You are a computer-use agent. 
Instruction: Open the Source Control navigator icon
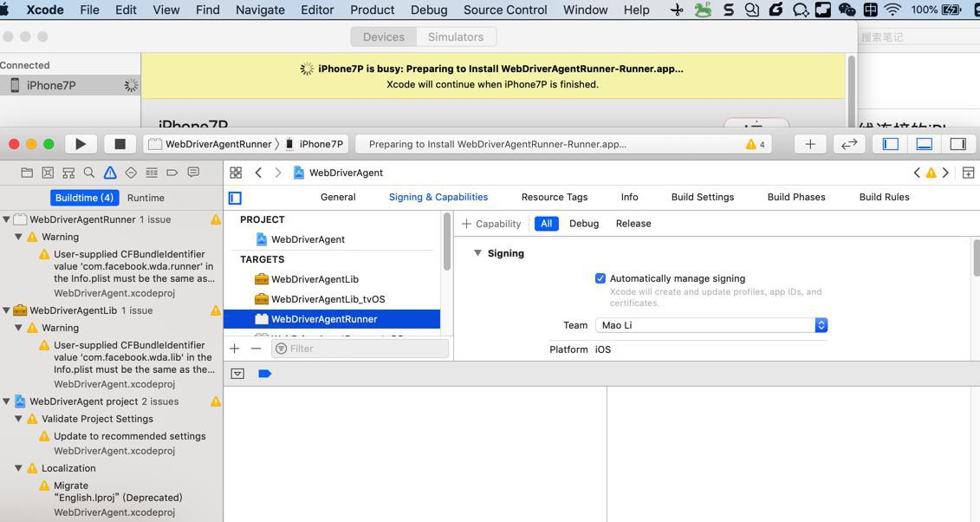pos(48,173)
